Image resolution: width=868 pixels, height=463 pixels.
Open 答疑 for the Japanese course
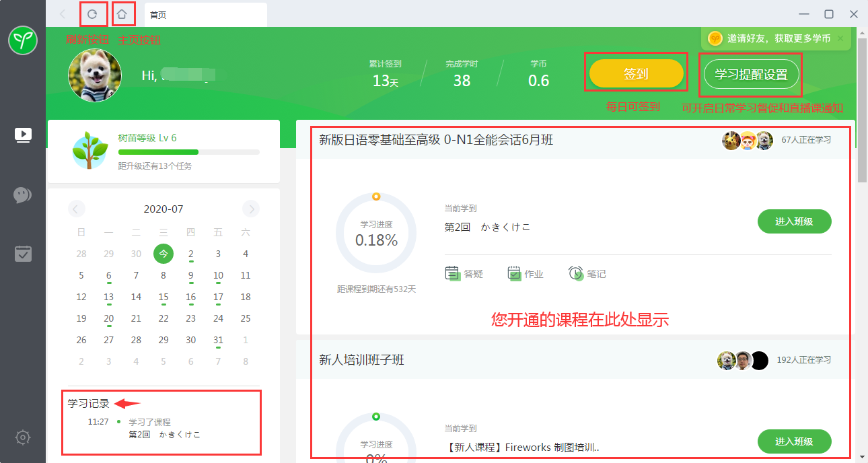[464, 274]
